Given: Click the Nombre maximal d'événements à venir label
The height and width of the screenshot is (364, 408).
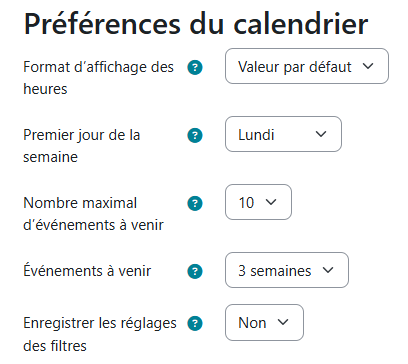Looking at the screenshot, I should 93,214.
